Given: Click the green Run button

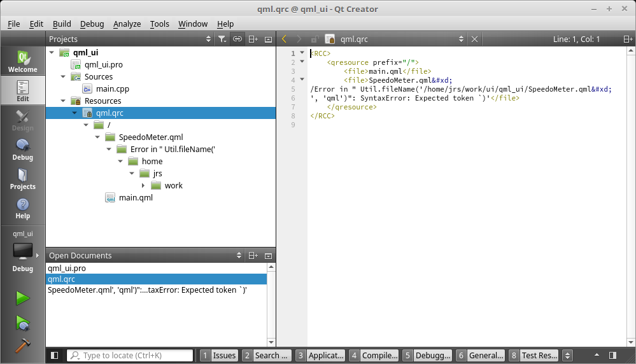Looking at the screenshot, I should click(23, 298).
